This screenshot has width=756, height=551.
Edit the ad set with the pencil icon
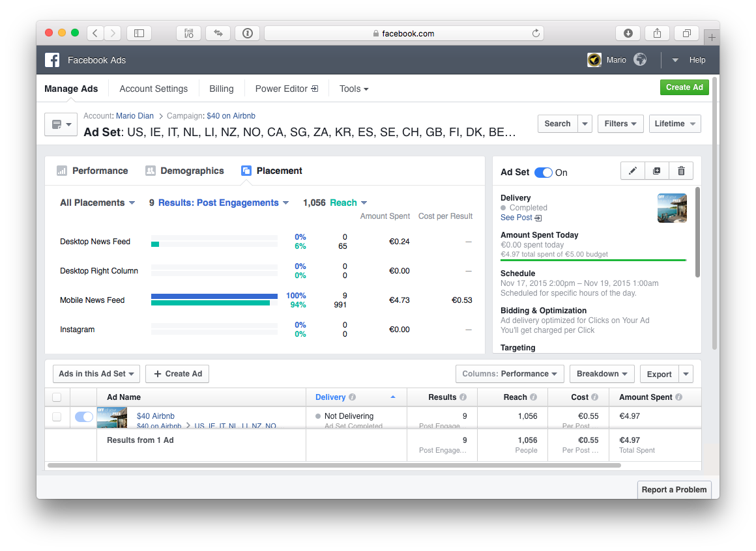pyautogui.click(x=633, y=171)
